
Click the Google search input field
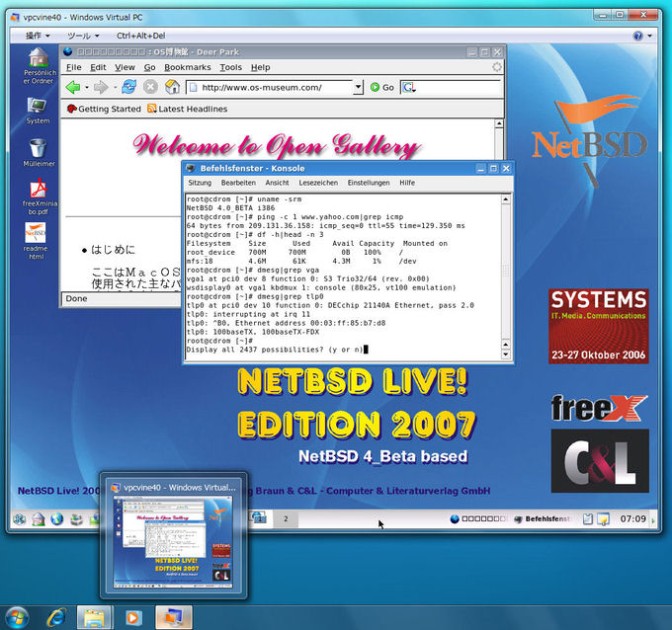[x=459, y=87]
